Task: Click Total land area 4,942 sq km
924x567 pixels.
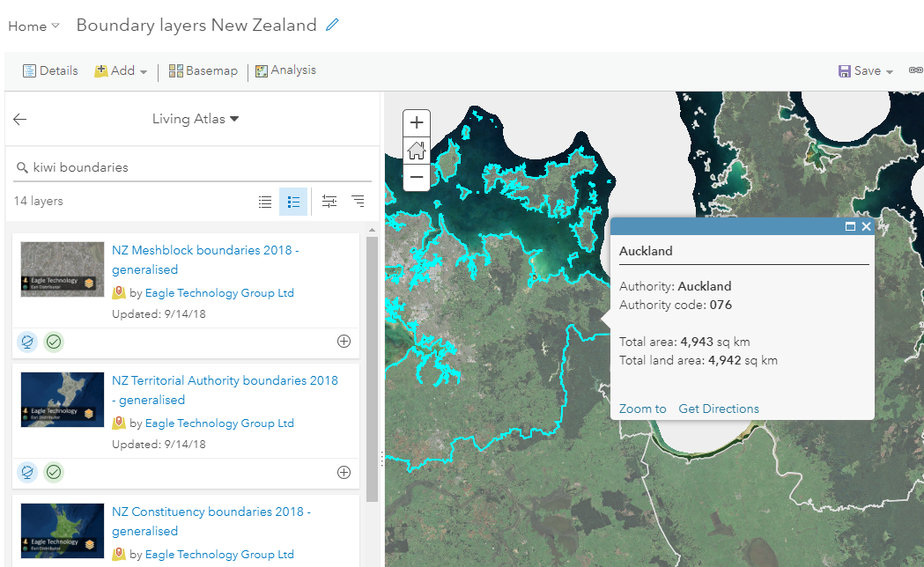Action: click(x=699, y=360)
